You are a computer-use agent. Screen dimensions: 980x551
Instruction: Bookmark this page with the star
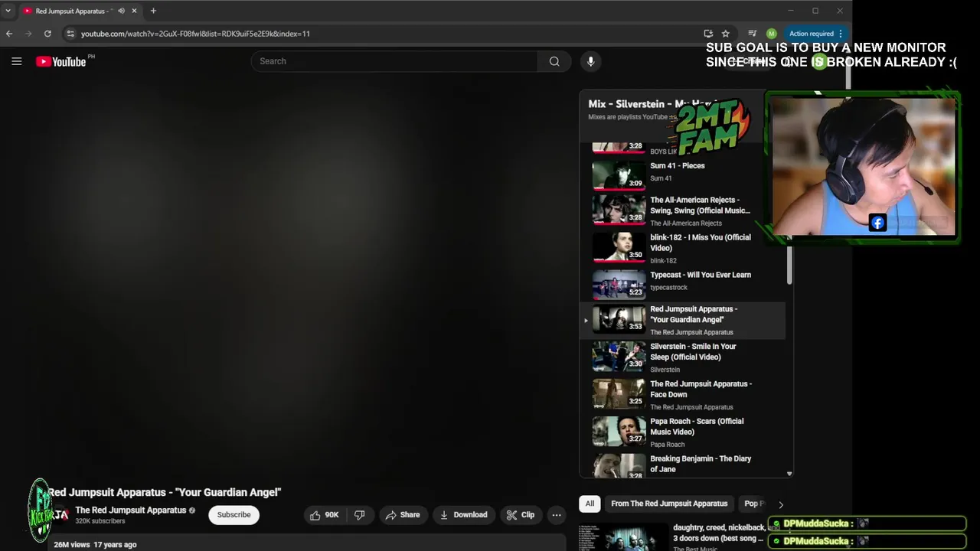(726, 34)
